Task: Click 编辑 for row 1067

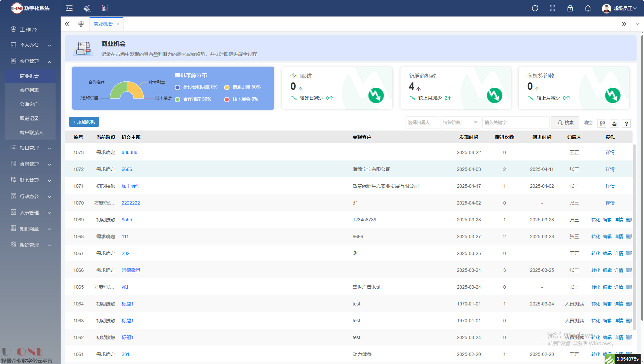Action: click(x=607, y=253)
